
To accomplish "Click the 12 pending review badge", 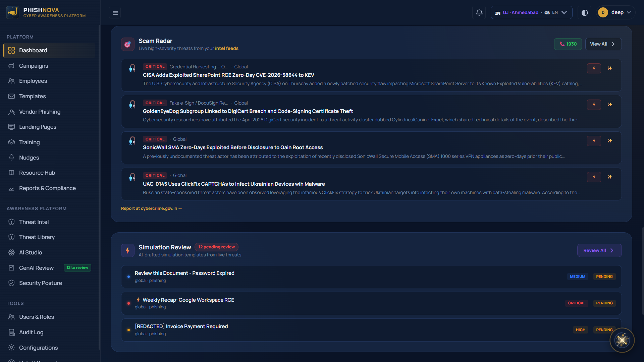I will click(216, 247).
